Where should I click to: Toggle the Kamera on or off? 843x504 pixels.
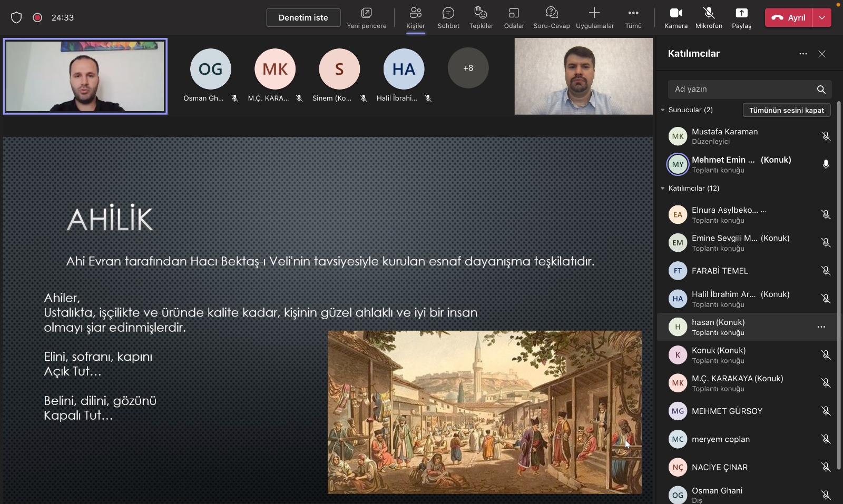(676, 17)
